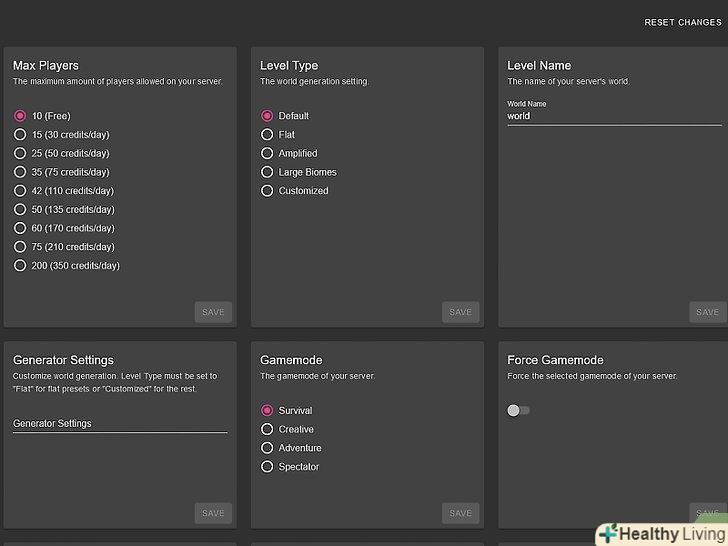The width and height of the screenshot is (728, 546).
Task: Toggle the Force Gamemode switch
Action: (x=518, y=410)
